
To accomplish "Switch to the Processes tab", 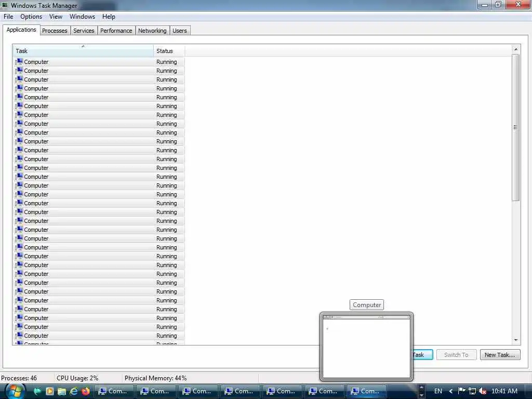I will 55,31.
